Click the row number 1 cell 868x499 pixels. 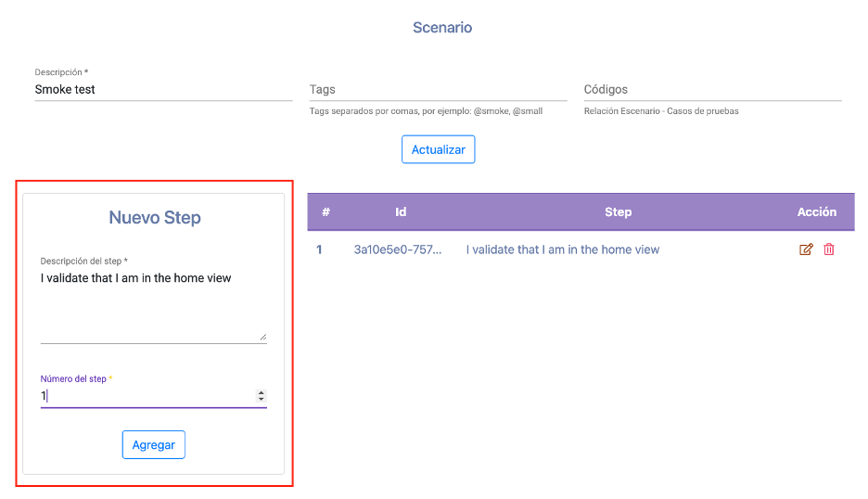pyautogui.click(x=319, y=249)
